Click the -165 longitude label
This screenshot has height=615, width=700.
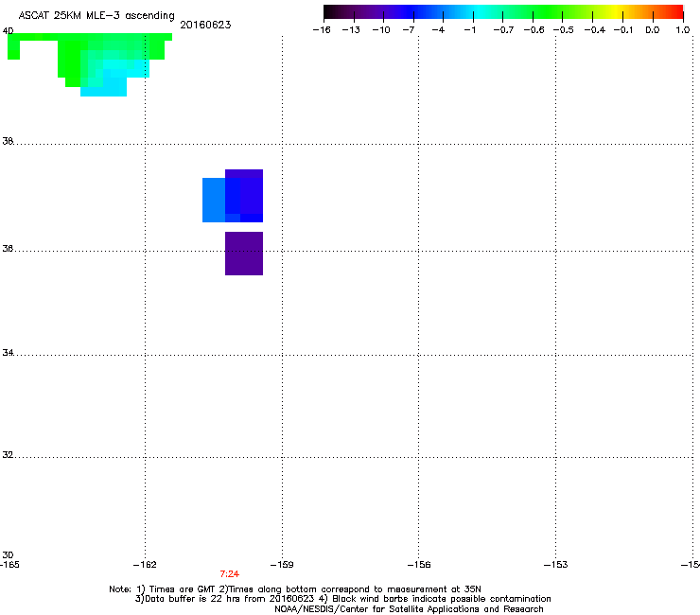coord(9,565)
